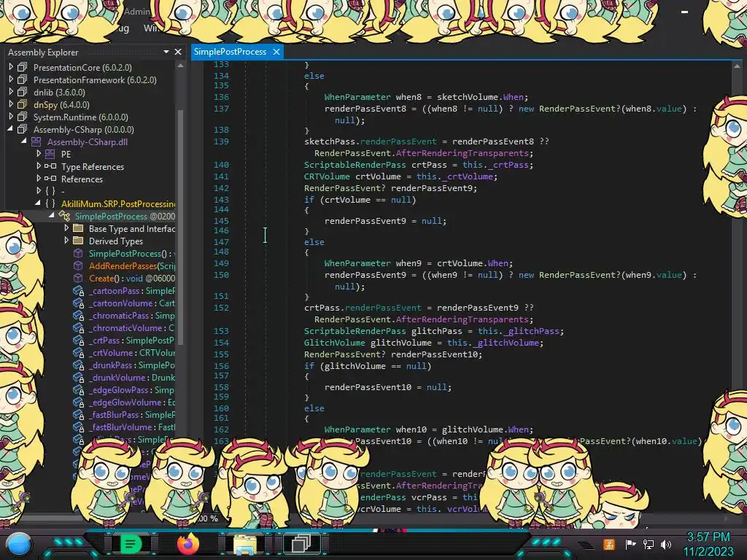Collapse the Assembly-CSharp.dll module node
Image resolution: width=747 pixels, height=560 pixels.
(24, 141)
